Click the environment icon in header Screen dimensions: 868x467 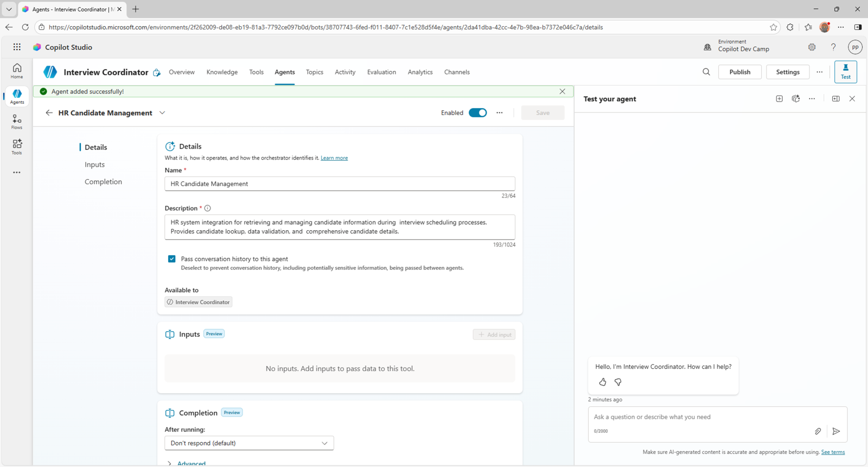707,47
